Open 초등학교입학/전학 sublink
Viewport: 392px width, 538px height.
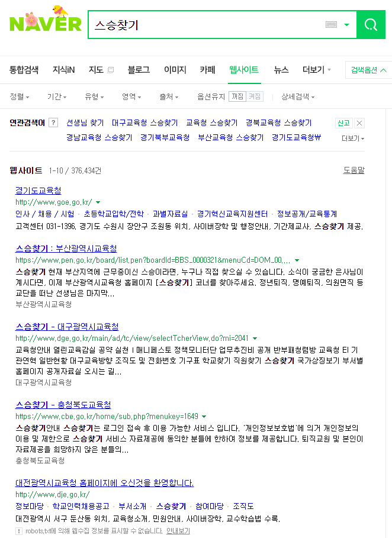(x=114, y=214)
